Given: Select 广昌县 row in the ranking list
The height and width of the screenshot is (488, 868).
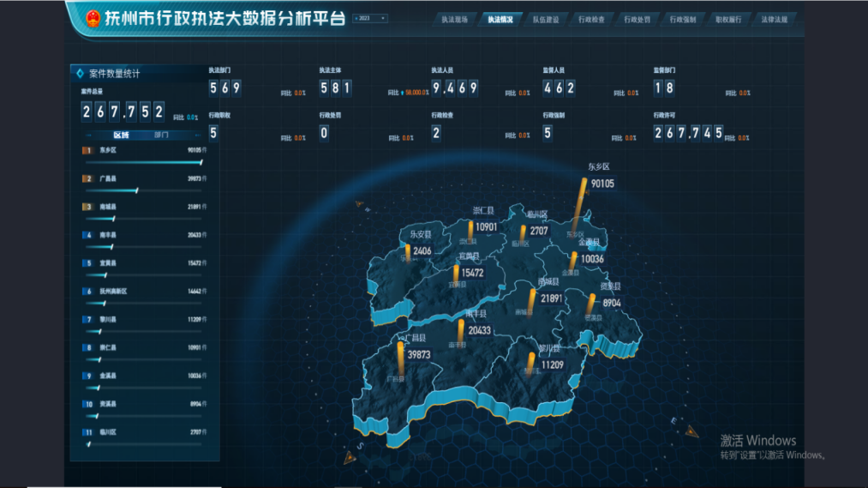Looking at the screenshot, I should (144, 178).
